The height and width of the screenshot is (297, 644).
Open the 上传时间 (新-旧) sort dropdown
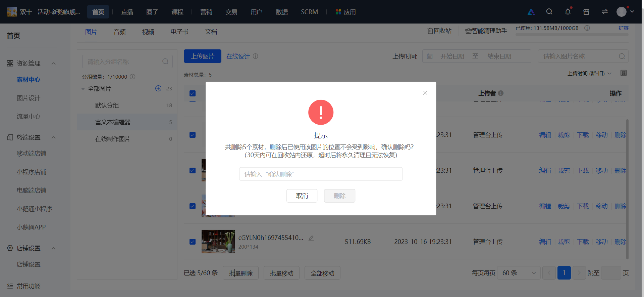coord(589,73)
